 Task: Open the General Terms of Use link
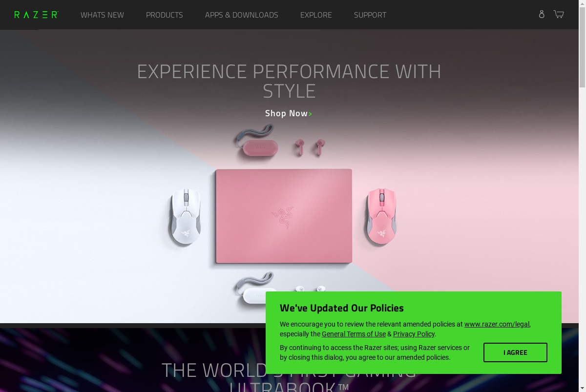click(354, 334)
